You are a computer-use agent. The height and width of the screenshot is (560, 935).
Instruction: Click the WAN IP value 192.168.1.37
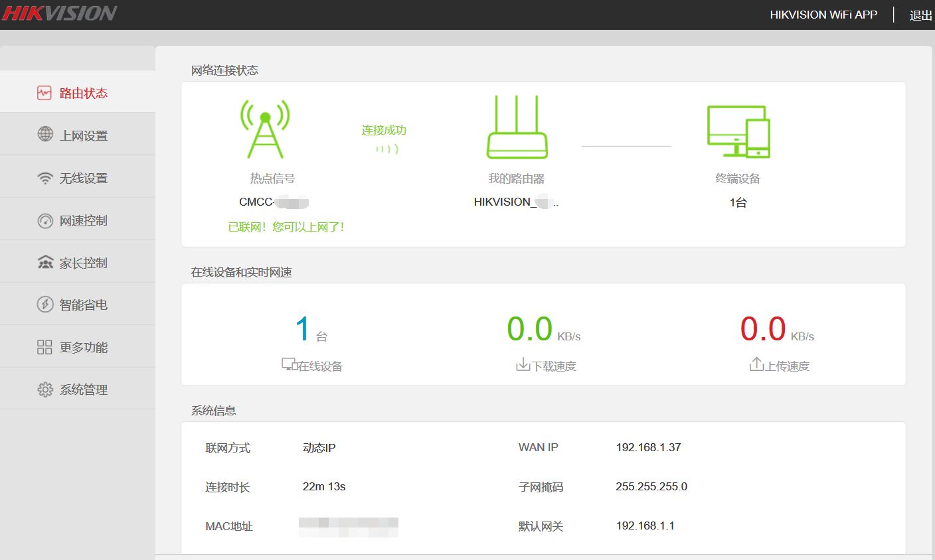tap(649, 447)
